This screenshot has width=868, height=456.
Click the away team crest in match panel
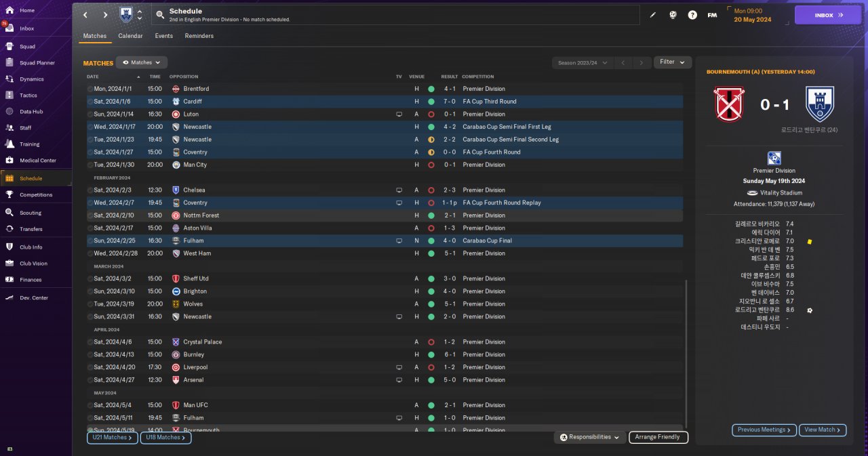[x=820, y=104]
